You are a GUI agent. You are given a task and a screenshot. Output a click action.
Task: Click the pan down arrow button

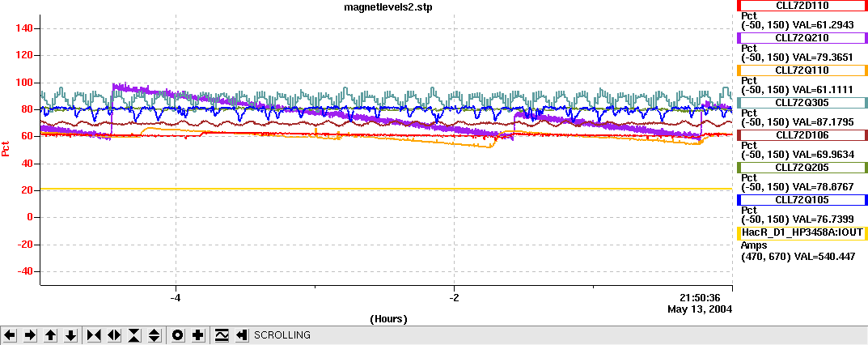point(70,335)
